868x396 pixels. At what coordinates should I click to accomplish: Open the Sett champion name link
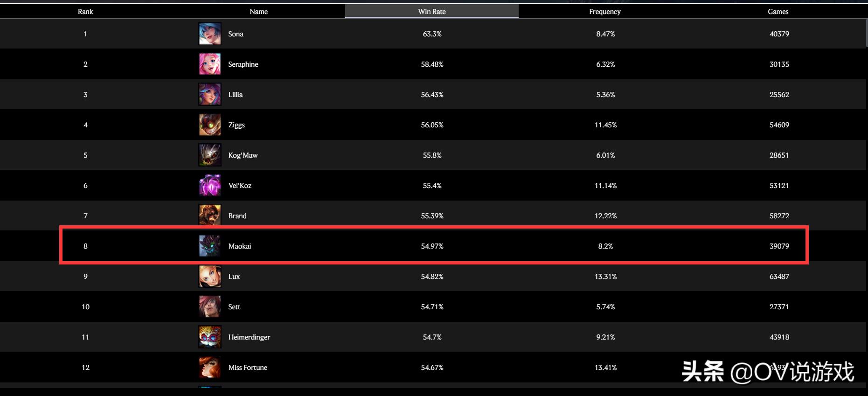click(x=234, y=307)
